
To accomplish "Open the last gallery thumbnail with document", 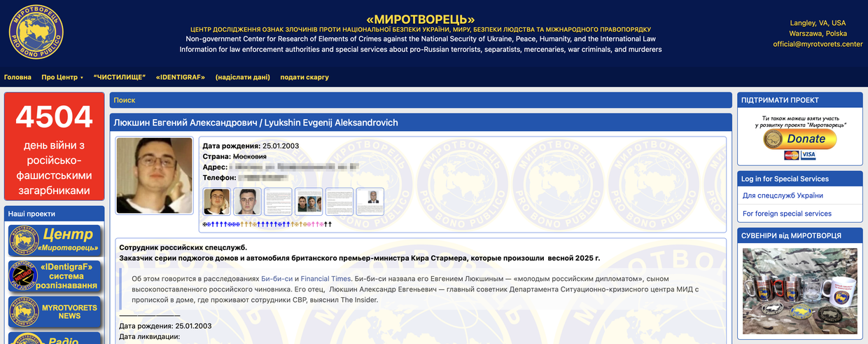I will point(370,202).
